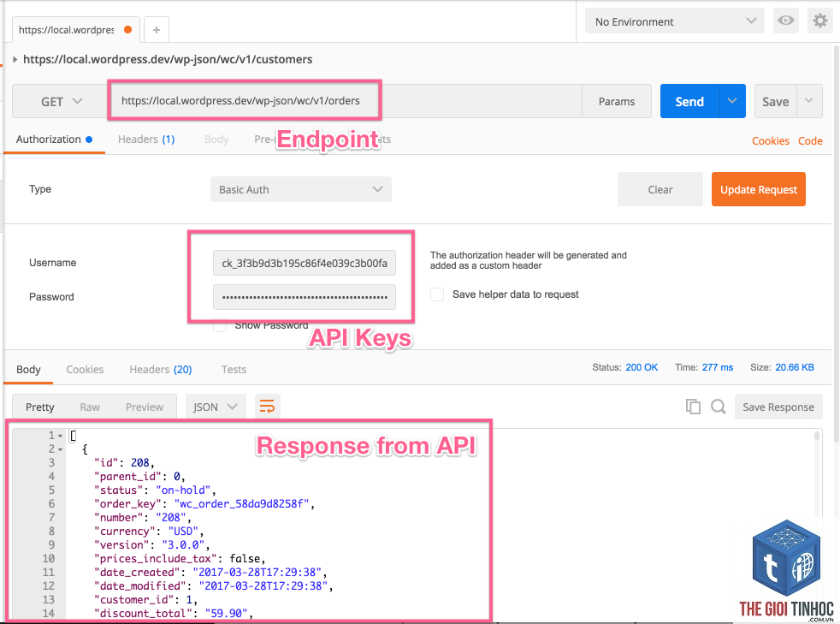Select the response Body tab

pyautogui.click(x=28, y=370)
